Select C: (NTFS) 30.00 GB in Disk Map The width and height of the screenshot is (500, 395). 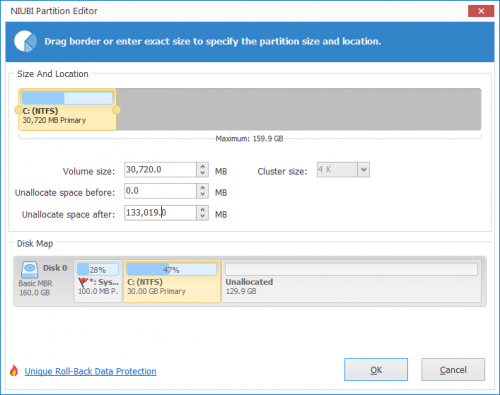[172, 281]
